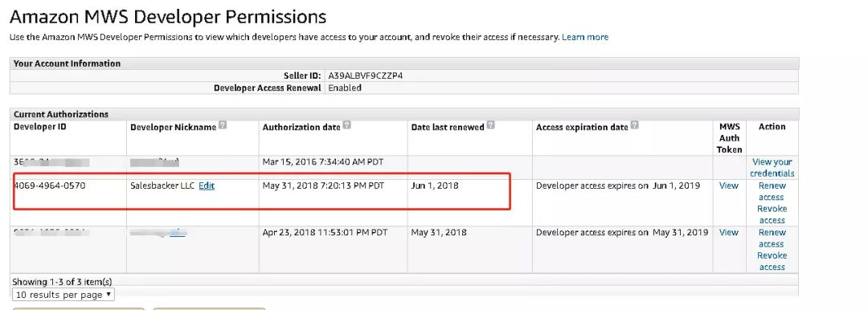Click the Action column header

pos(772,127)
